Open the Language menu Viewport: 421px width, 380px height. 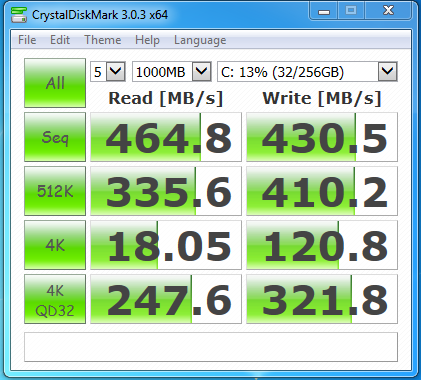[x=200, y=40]
